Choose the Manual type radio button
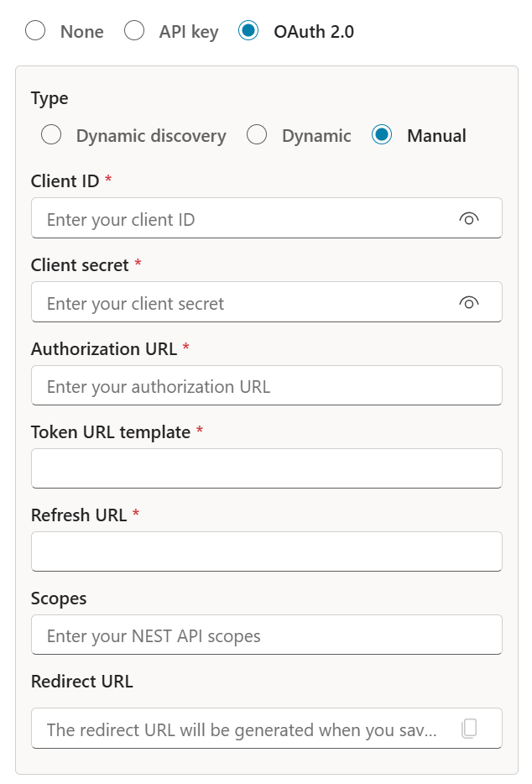This screenshot has height=784, width=532. (382, 135)
